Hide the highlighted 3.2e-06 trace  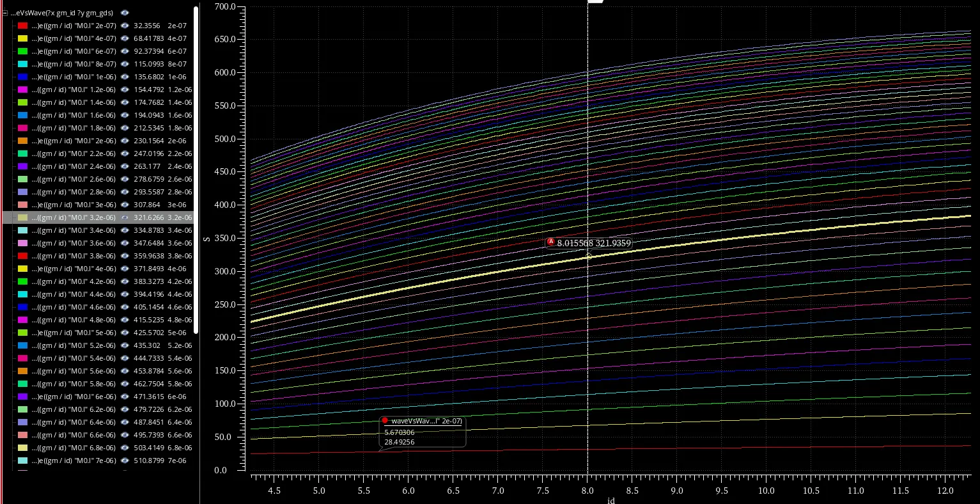click(125, 217)
